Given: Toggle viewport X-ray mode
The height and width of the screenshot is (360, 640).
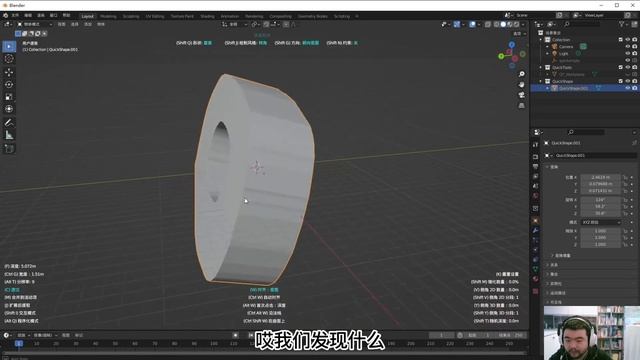Looking at the screenshot, I should tap(488, 24).
